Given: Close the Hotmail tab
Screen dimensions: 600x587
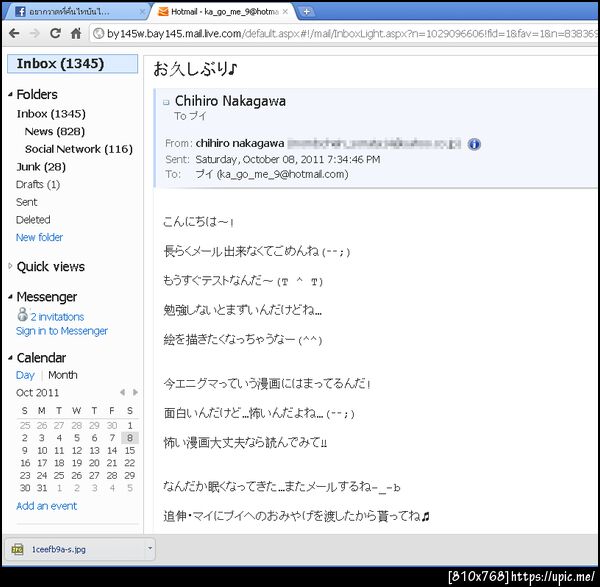Looking at the screenshot, I should point(285,12).
